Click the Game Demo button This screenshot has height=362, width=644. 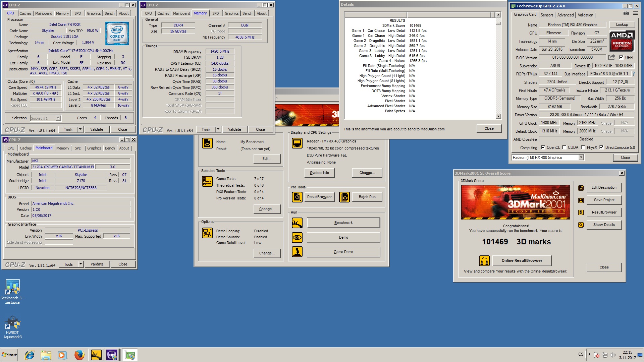coord(343,252)
